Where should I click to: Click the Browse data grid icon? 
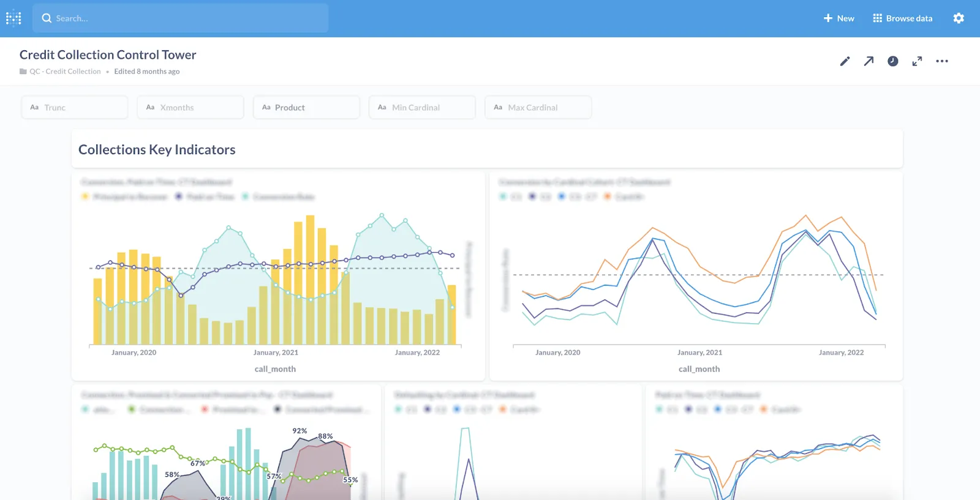(877, 18)
